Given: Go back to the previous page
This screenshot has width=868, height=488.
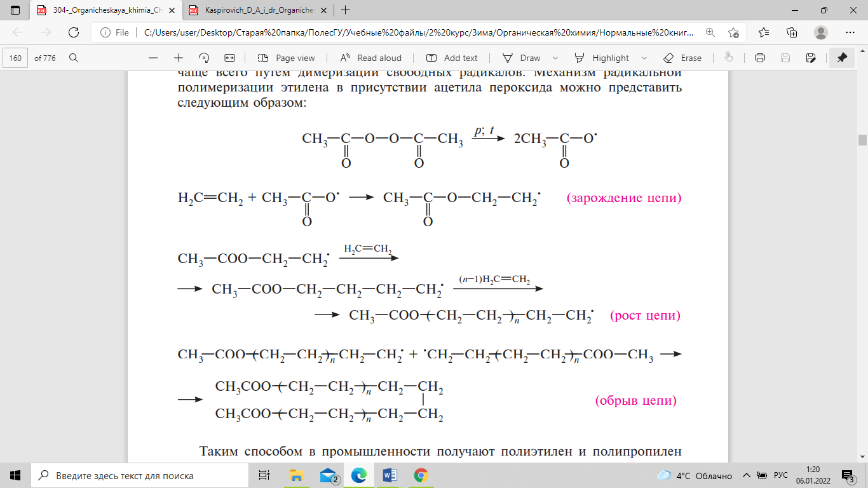Looking at the screenshot, I should pos(18,32).
